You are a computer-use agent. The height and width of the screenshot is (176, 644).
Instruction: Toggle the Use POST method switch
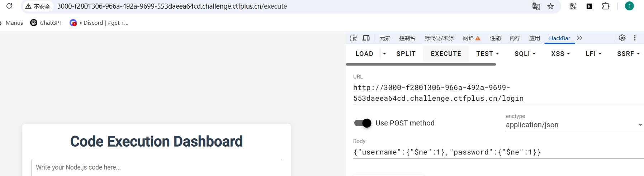pyautogui.click(x=363, y=123)
